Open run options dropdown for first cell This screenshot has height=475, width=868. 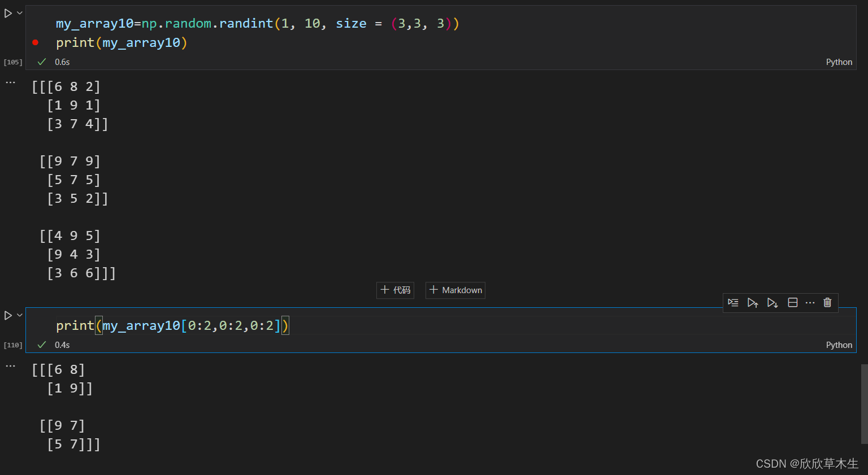pyautogui.click(x=20, y=13)
